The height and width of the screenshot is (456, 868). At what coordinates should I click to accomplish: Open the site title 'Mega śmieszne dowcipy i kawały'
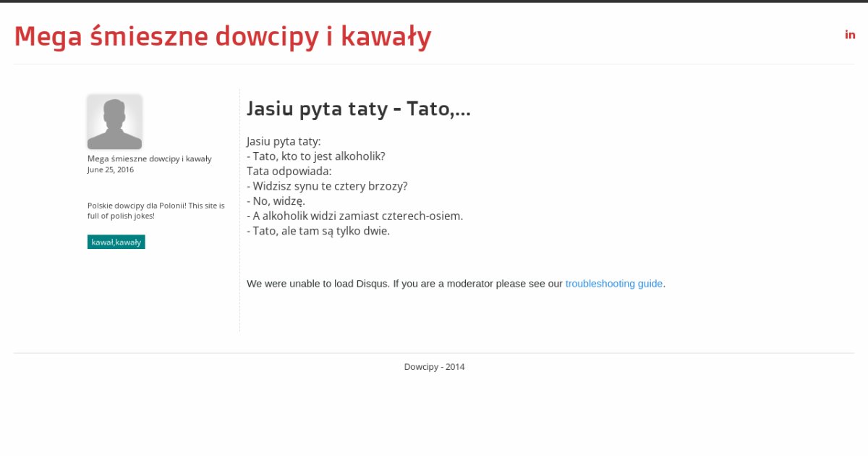[x=223, y=36]
